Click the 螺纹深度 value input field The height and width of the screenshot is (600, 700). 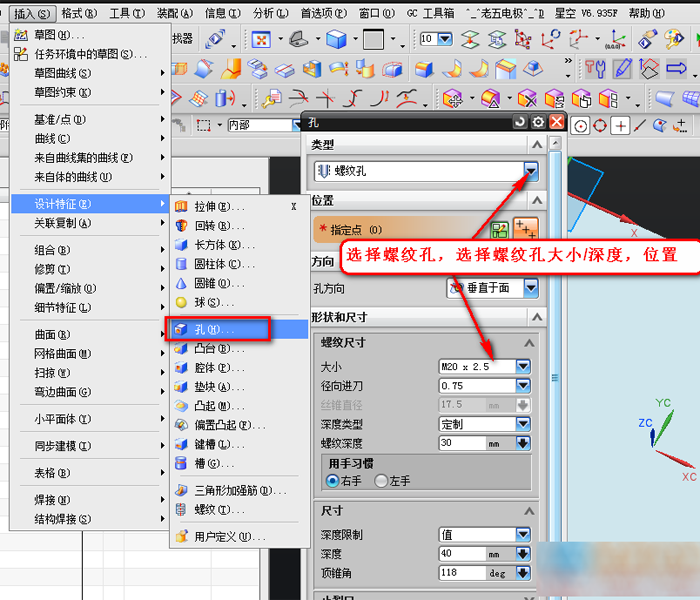click(462, 443)
